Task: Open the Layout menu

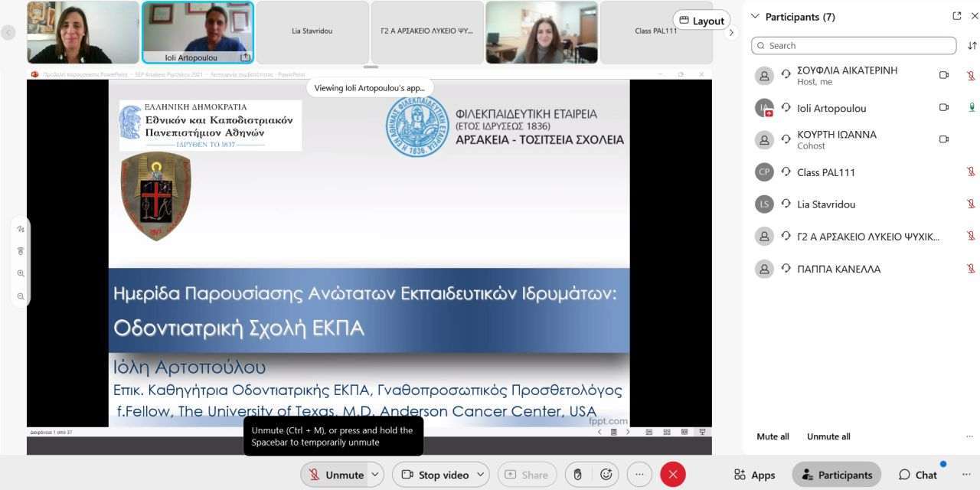Action: click(702, 21)
